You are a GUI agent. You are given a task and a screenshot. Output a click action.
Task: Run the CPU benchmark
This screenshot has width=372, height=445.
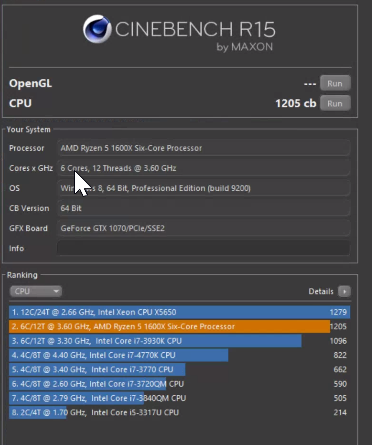pyautogui.click(x=335, y=103)
